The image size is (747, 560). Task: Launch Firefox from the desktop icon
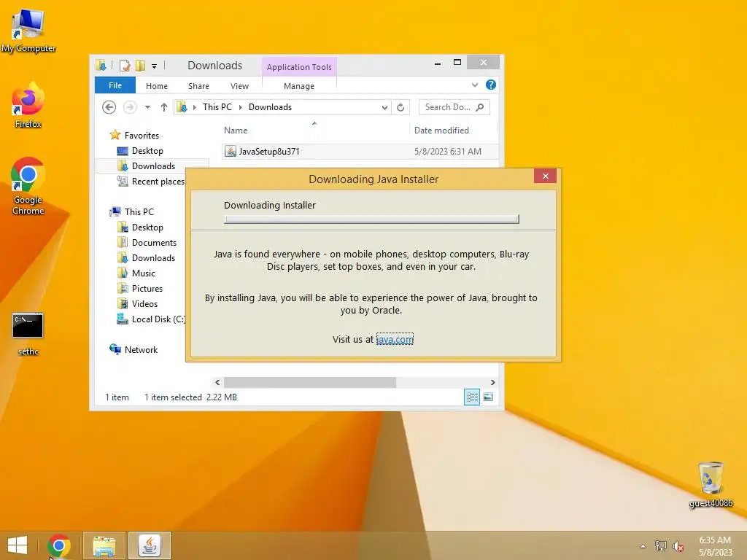click(28, 106)
